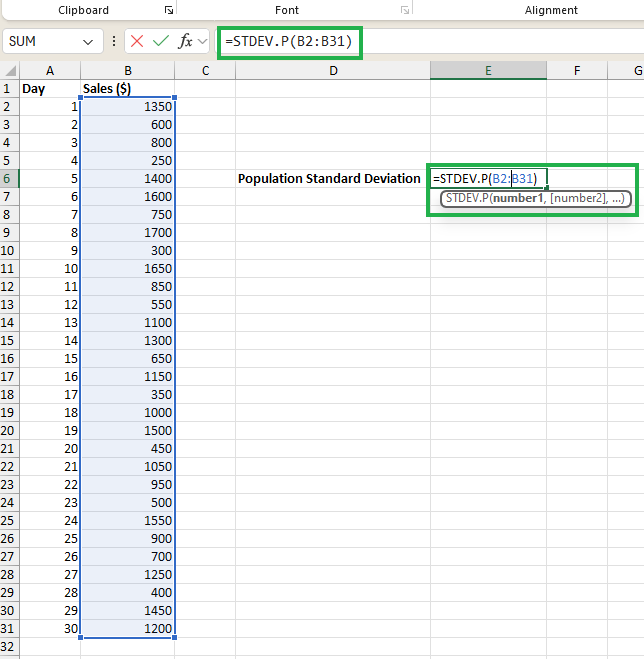The image size is (644, 659).
Task: Click sales cell with value 350
Action: tap(128, 395)
